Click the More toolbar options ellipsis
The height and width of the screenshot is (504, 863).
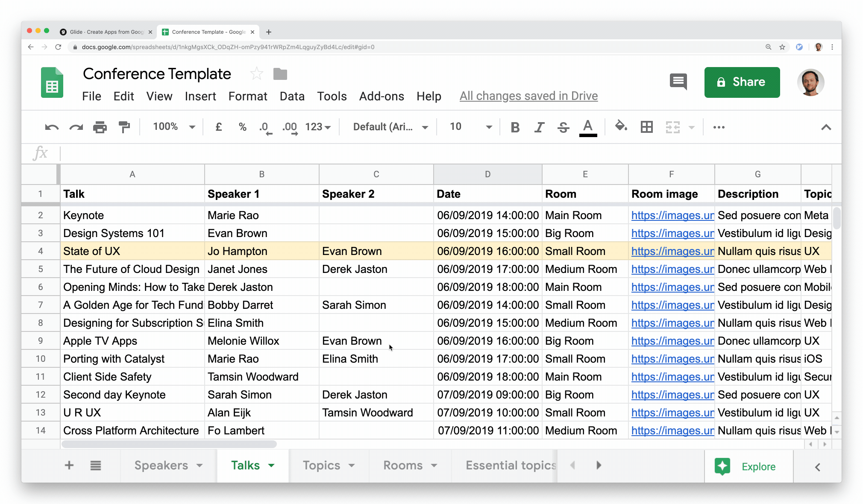point(719,127)
